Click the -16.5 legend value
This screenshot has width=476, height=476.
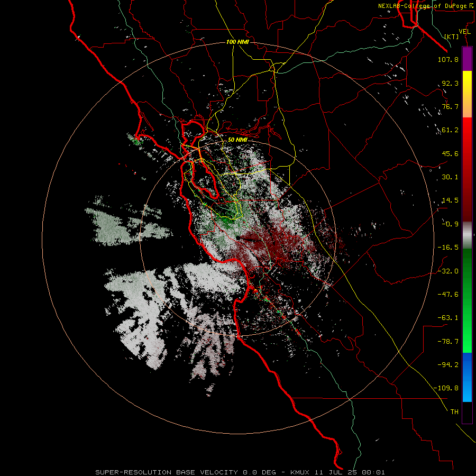[x=448, y=248]
